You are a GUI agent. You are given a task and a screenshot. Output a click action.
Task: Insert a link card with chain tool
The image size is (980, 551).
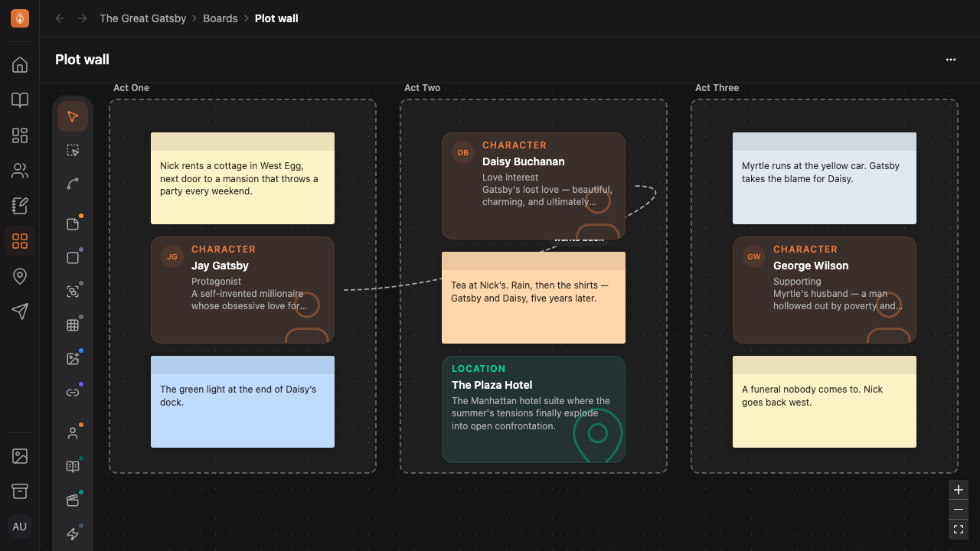(x=73, y=393)
